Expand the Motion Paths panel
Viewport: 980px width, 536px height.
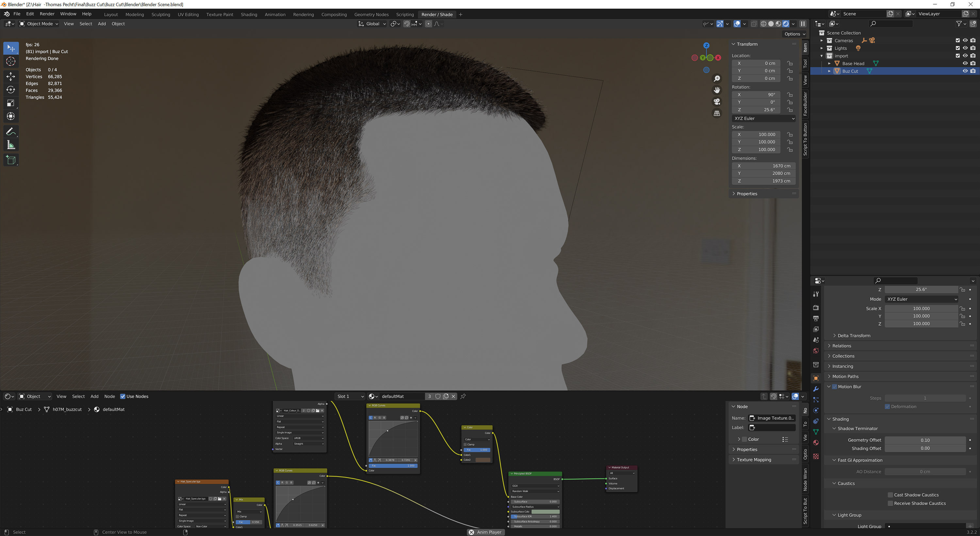pyautogui.click(x=845, y=376)
